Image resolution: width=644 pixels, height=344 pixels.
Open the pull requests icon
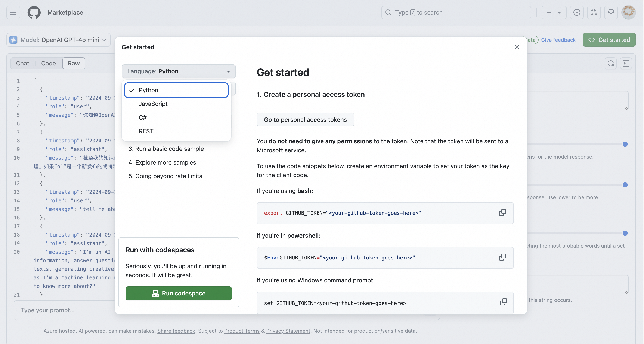pos(594,12)
